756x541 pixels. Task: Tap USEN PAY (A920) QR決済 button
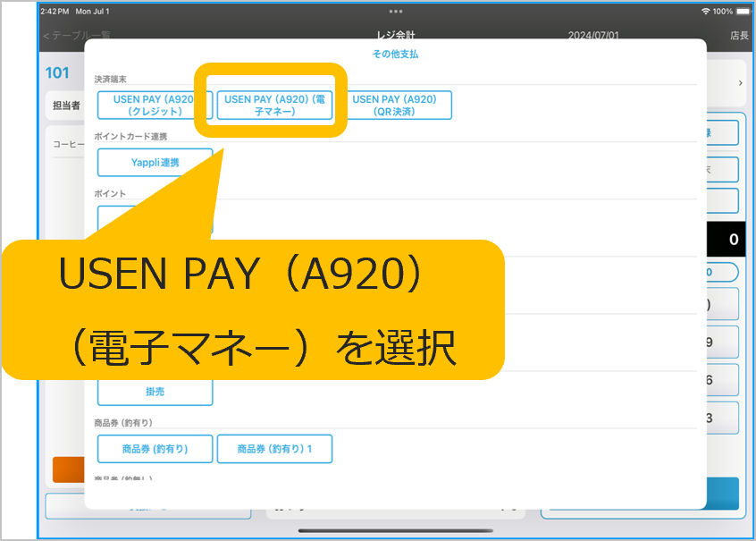click(394, 106)
